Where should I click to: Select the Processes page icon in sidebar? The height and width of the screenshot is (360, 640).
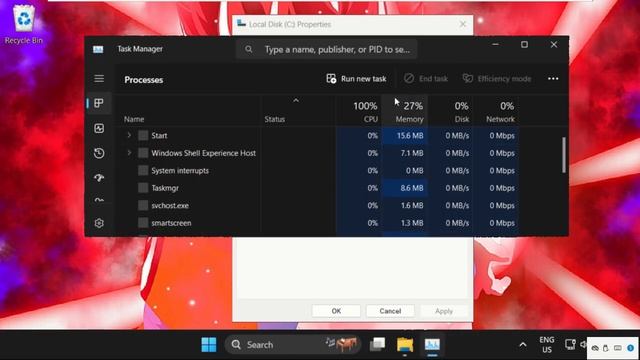tap(99, 103)
